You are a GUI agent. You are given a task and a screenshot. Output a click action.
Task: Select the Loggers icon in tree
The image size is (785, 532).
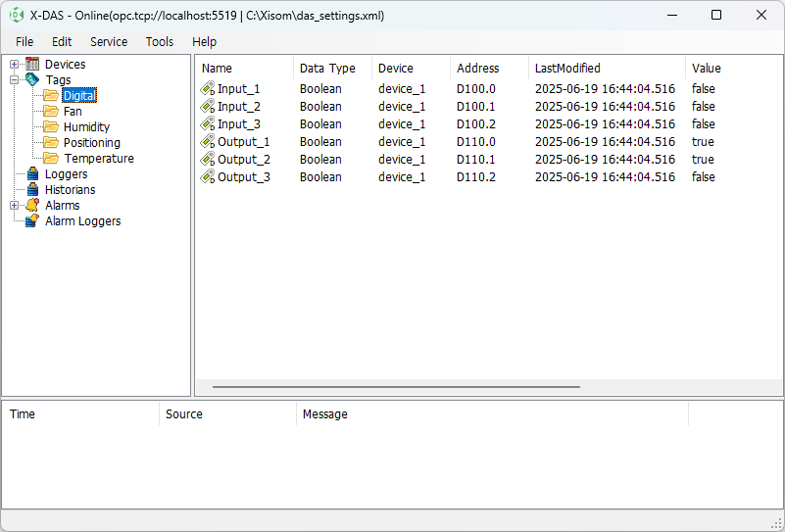(32, 174)
